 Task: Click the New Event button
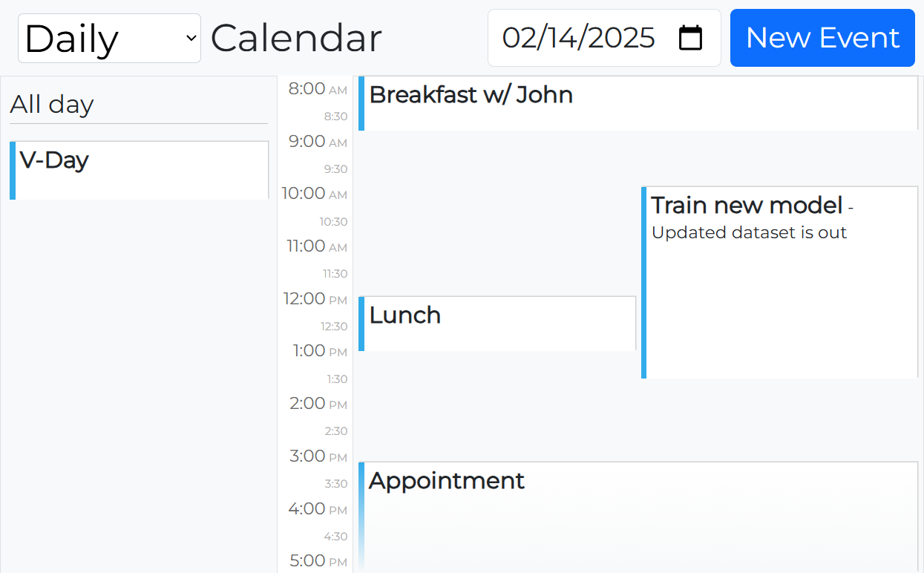coord(822,38)
